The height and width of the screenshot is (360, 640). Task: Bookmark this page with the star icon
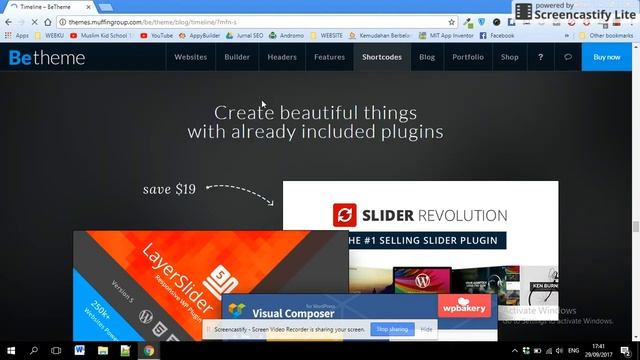click(x=451, y=22)
